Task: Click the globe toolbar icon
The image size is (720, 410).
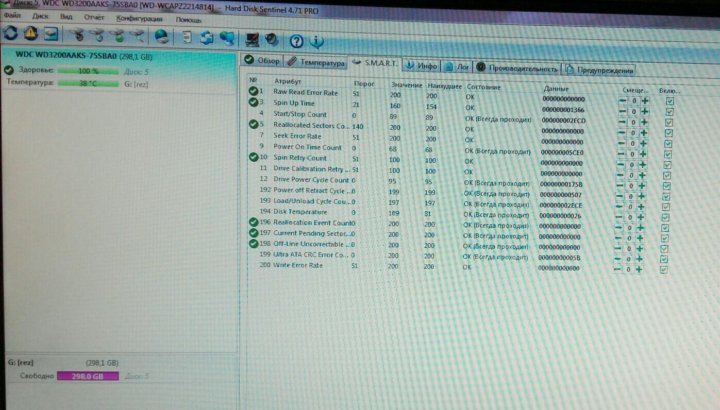Action: (x=161, y=36)
